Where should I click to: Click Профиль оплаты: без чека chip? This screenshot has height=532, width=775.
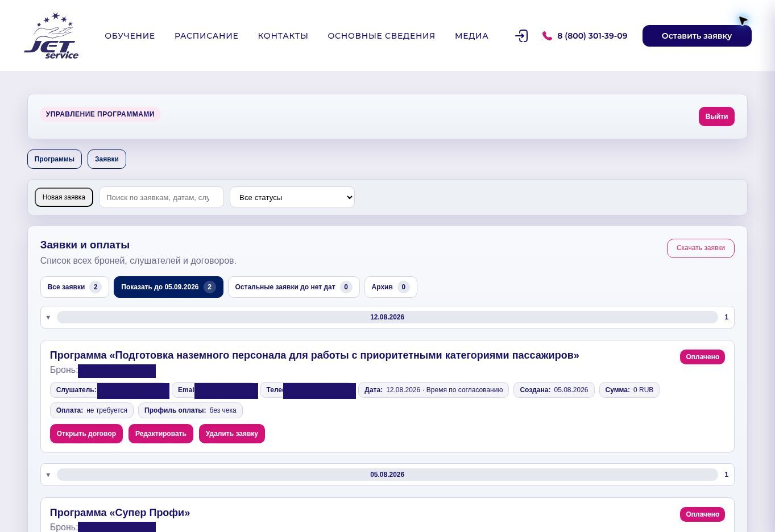190,410
